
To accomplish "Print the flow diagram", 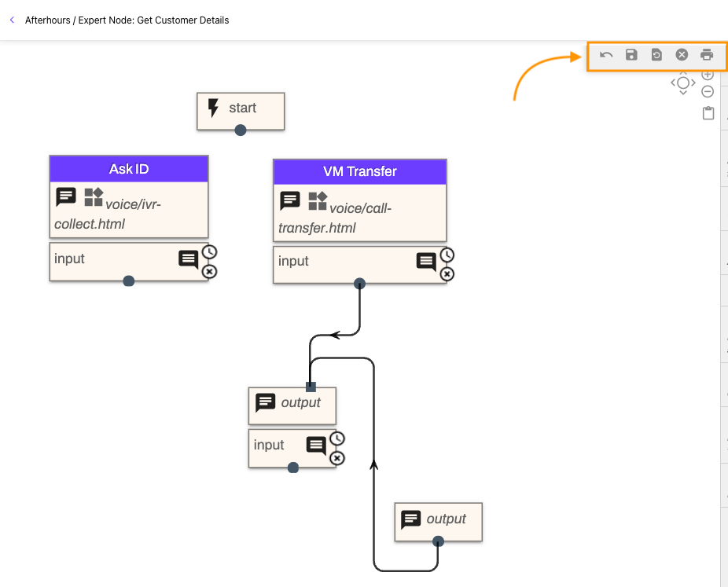I will 707,55.
